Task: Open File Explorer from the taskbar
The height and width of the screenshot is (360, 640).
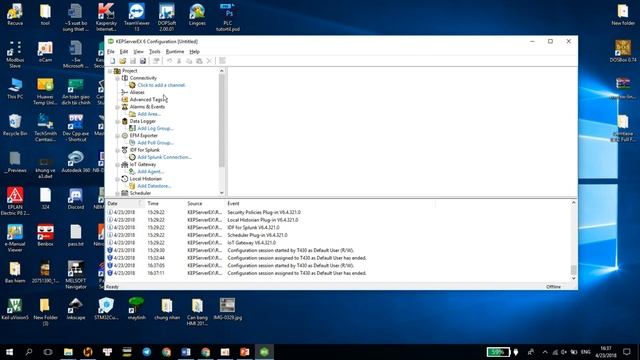Action: (x=68, y=352)
